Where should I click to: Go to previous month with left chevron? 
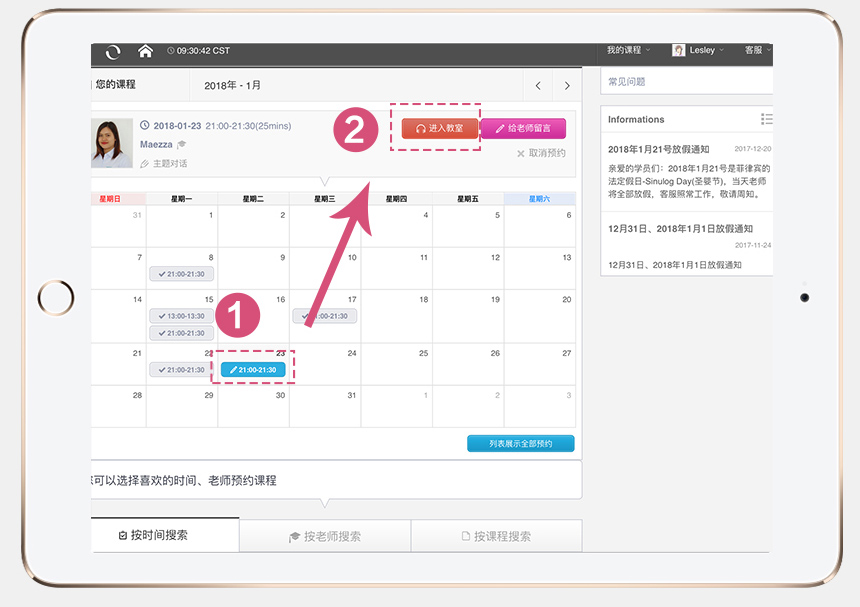pyautogui.click(x=538, y=86)
